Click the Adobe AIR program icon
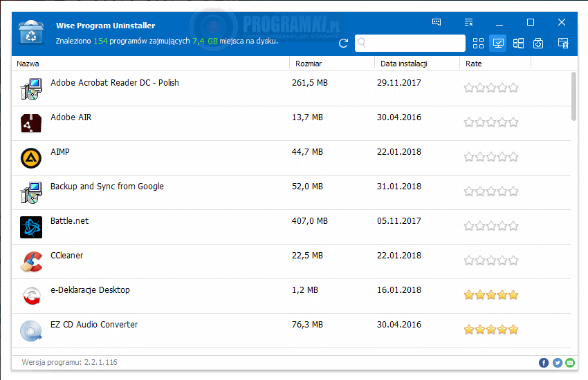The width and height of the screenshot is (588, 380). 31,123
